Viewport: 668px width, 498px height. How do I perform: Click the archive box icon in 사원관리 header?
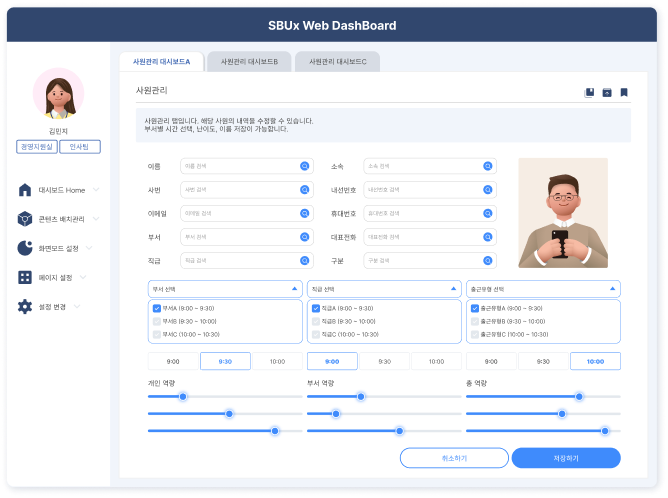coord(607,92)
